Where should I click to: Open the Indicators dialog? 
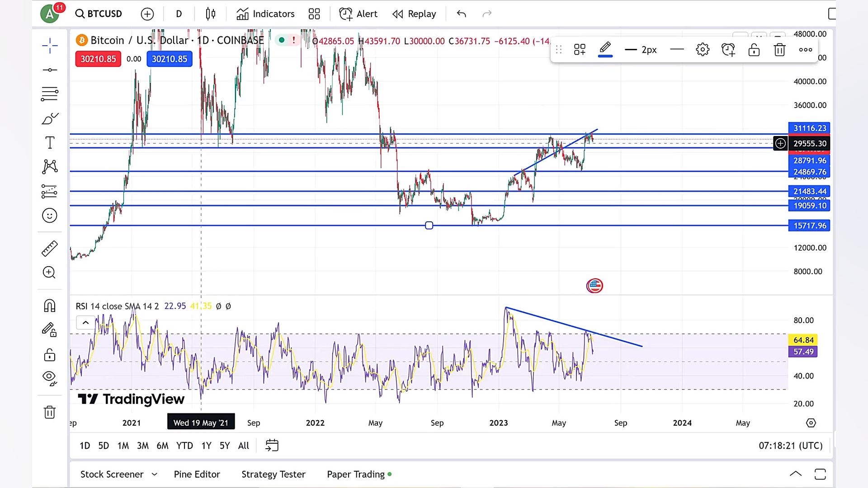point(265,14)
